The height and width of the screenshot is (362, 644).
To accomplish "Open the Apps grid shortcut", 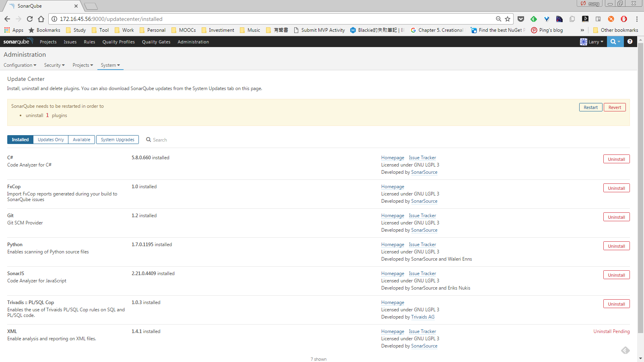I will (x=14, y=30).
